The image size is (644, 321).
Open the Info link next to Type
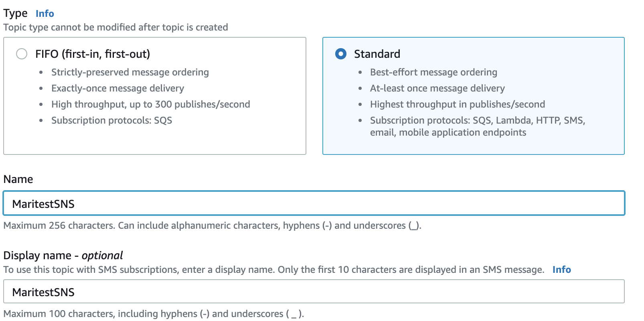pyautogui.click(x=45, y=14)
